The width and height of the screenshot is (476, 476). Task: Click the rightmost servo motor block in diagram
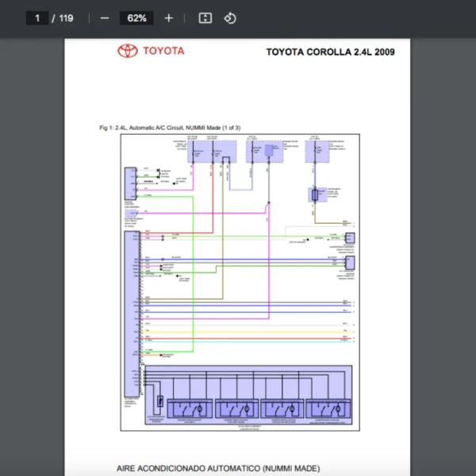click(x=328, y=409)
